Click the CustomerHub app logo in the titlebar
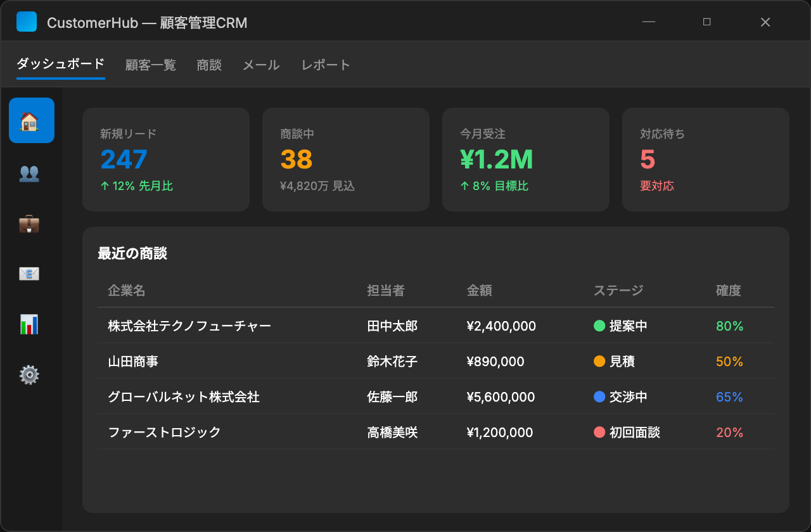 tap(26, 21)
